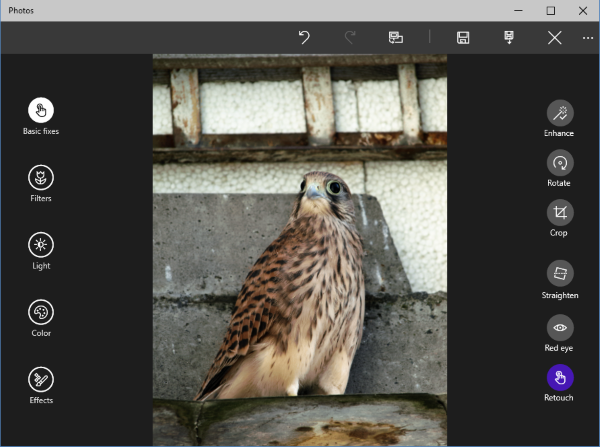Save a copy of the photo
The width and height of the screenshot is (600, 447).
click(509, 38)
